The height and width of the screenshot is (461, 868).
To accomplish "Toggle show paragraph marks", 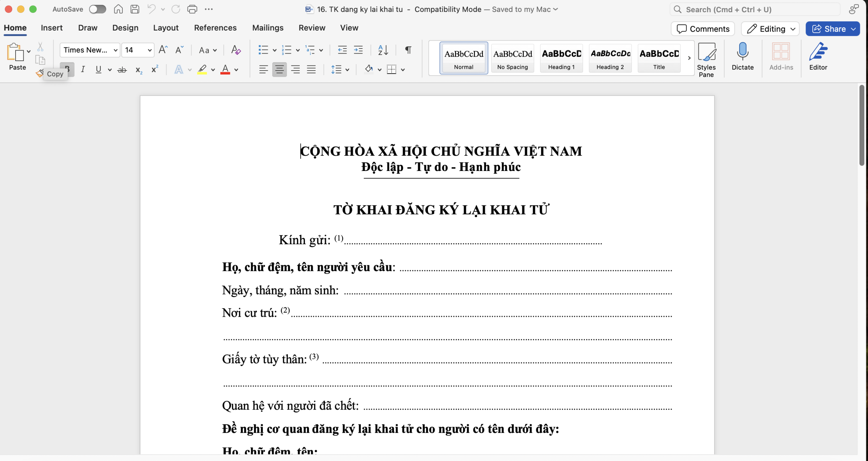I will click(x=408, y=50).
